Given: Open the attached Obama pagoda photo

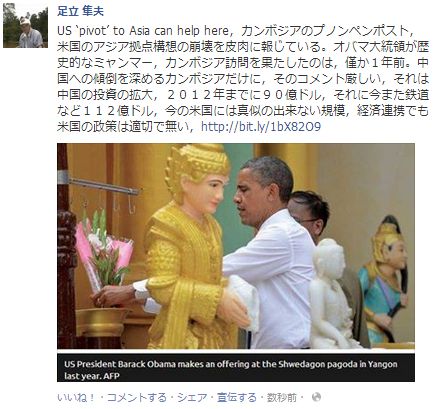Looking at the screenshot, I should pos(236,246).
